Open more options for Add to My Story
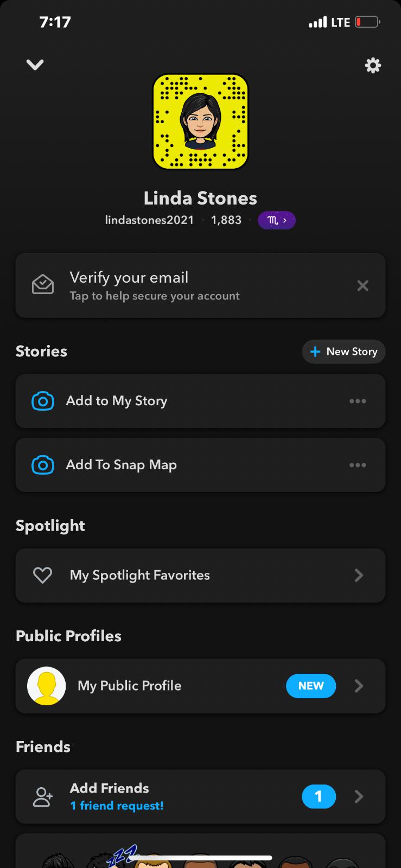Viewport: 401px width, 868px height. point(358,401)
